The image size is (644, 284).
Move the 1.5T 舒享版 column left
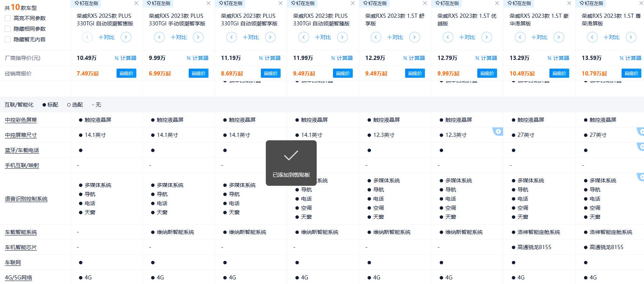pyautogui.click(x=376, y=37)
